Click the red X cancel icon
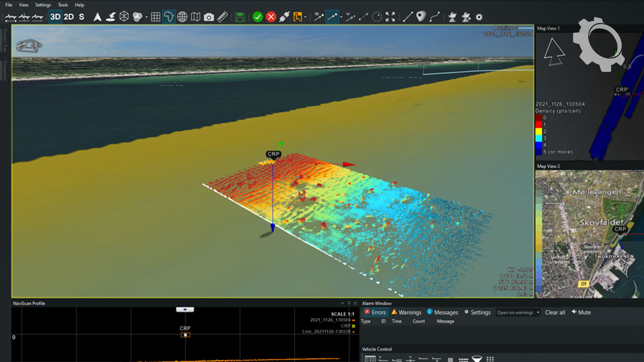This screenshot has width=644, height=362. (271, 17)
